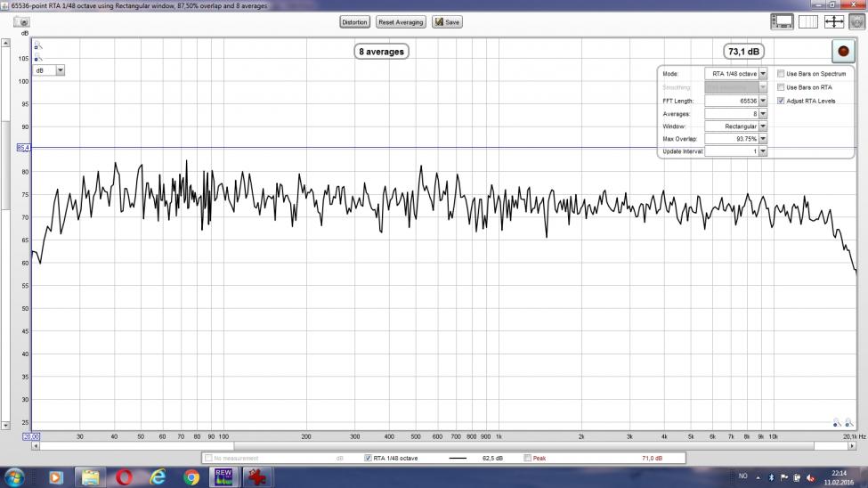Open the Window type dropdown

tap(763, 126)
